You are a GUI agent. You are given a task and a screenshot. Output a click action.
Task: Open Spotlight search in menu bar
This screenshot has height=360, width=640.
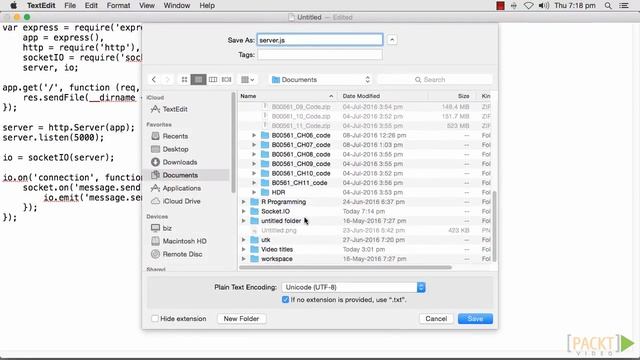(x=608, y=5)
